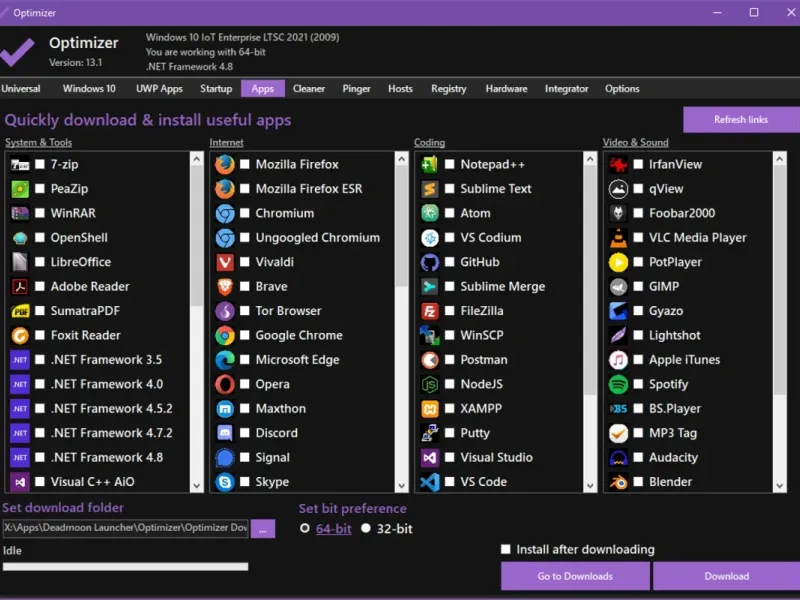Choose the 32-bit radio button
This screenshot has width=800, height=600.
(x=365, y=528)
